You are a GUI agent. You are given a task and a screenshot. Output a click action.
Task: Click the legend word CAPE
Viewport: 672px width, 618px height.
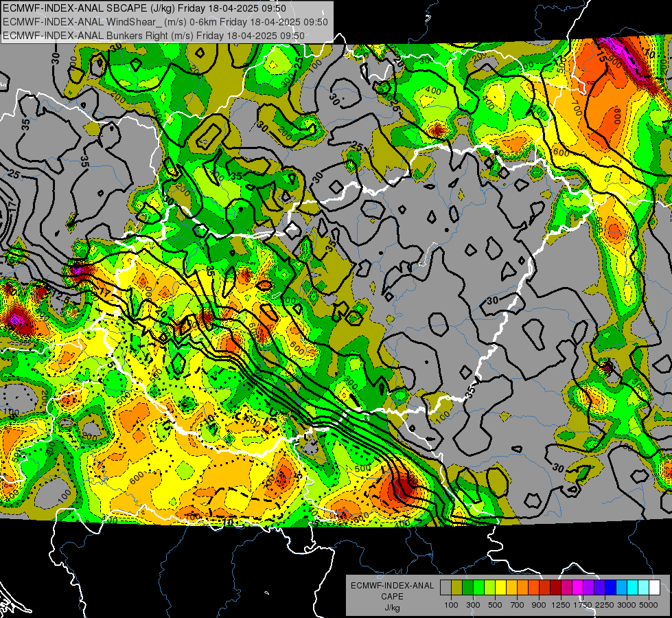pyautogui.click(x=392, y=597)
